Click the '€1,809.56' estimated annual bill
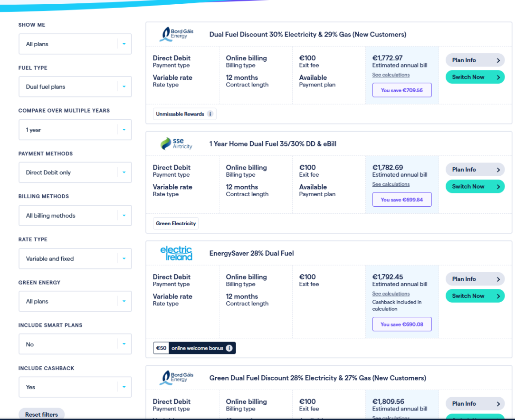 (388, 401)
